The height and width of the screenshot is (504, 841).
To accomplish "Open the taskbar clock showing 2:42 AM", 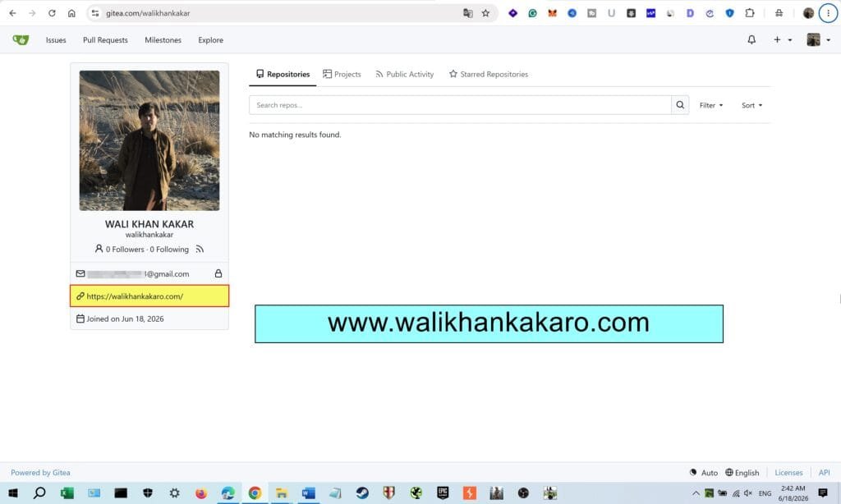I will (793, 493).
